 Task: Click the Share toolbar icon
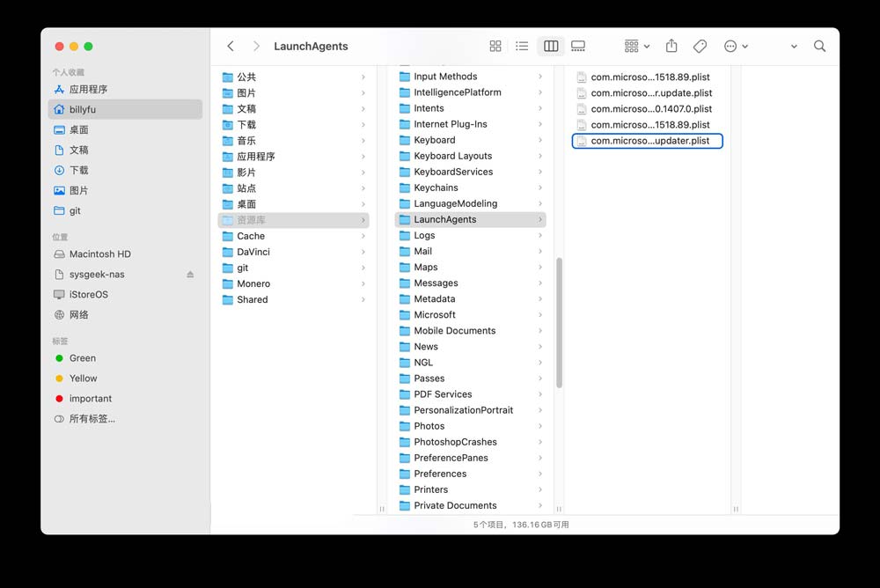[x=671, y=46]
